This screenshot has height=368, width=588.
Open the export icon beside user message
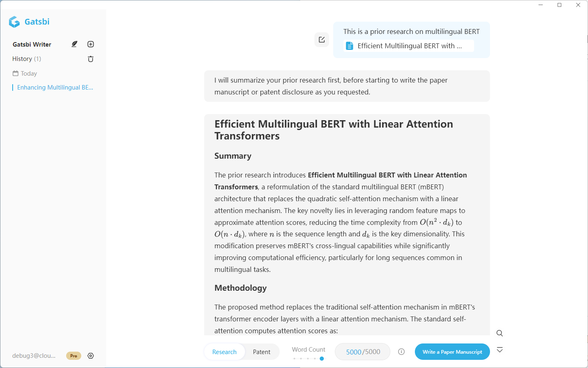(322, 40)
